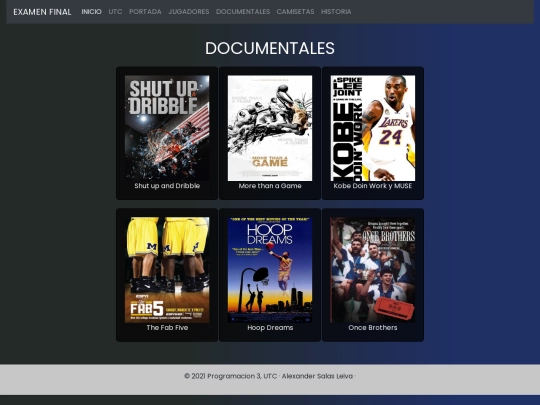
Task: Click the Shut Up and Dribble poster
Action: click(x=167, y=128)
